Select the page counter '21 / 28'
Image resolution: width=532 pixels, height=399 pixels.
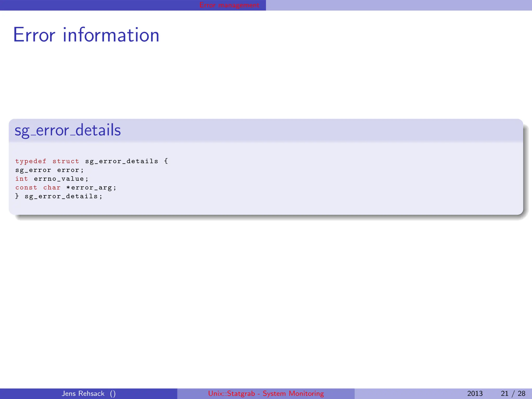pyautogui.click(x=513, y=394)
